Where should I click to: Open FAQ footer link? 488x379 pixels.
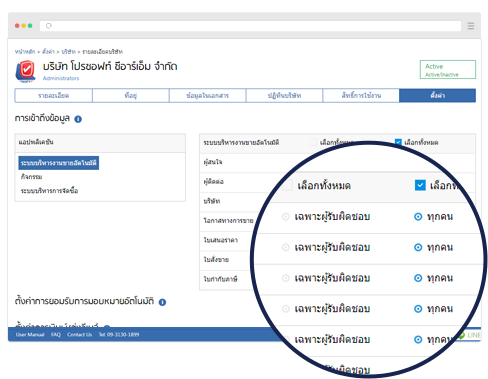pos(56,335)
